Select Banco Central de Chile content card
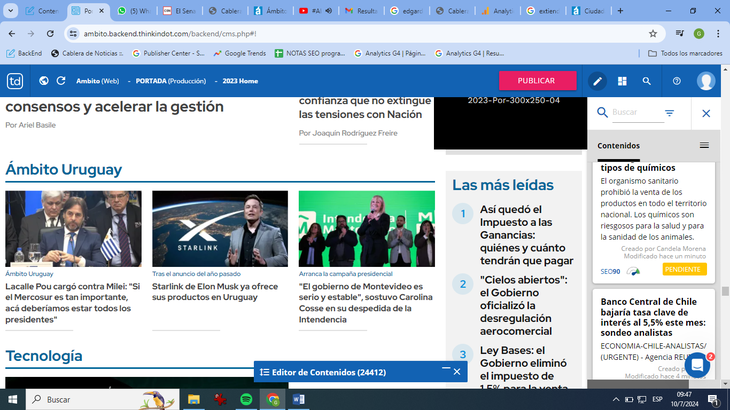The image size is (730, 410). click(x=654, y=334)
